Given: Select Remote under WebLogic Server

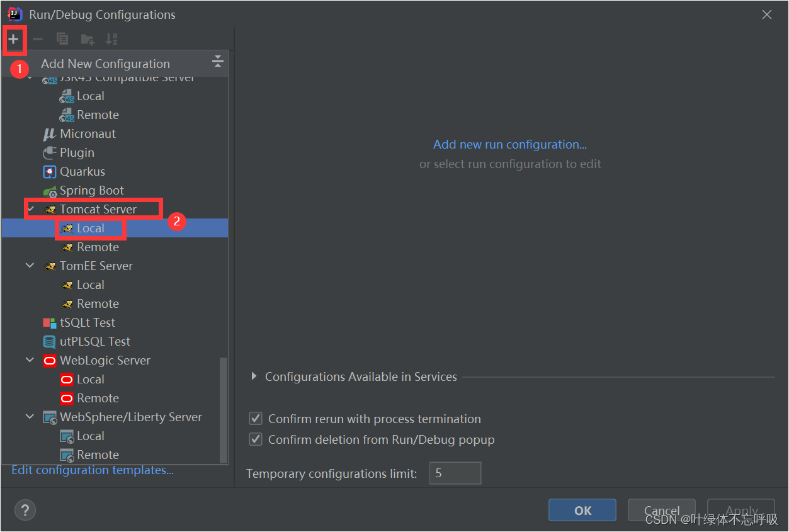Looking at the screenshot, I should point(98,398).
